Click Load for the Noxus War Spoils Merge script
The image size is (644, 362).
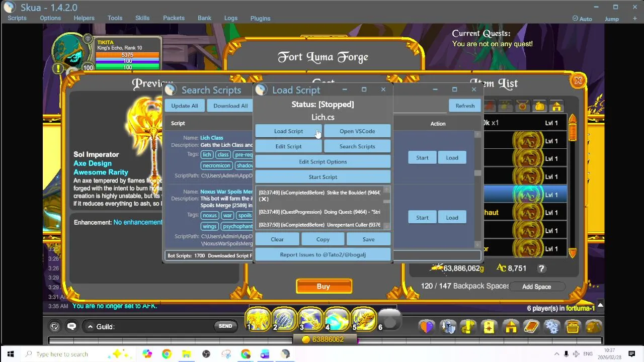pos(452,218)
